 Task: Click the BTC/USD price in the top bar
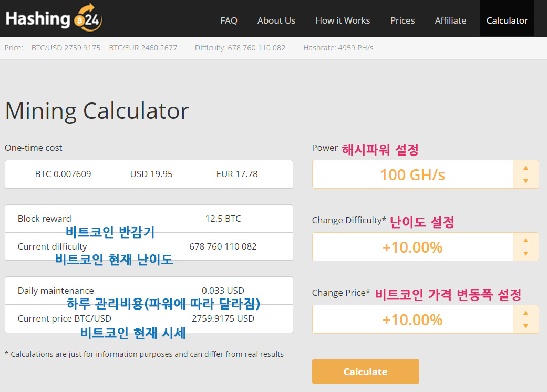point(66,47)
